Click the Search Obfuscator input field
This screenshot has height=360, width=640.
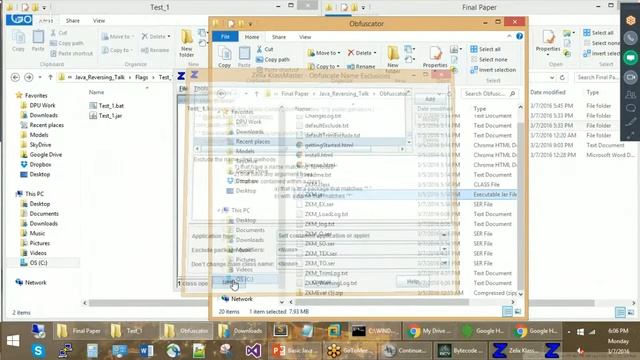(x=489, y=94)
